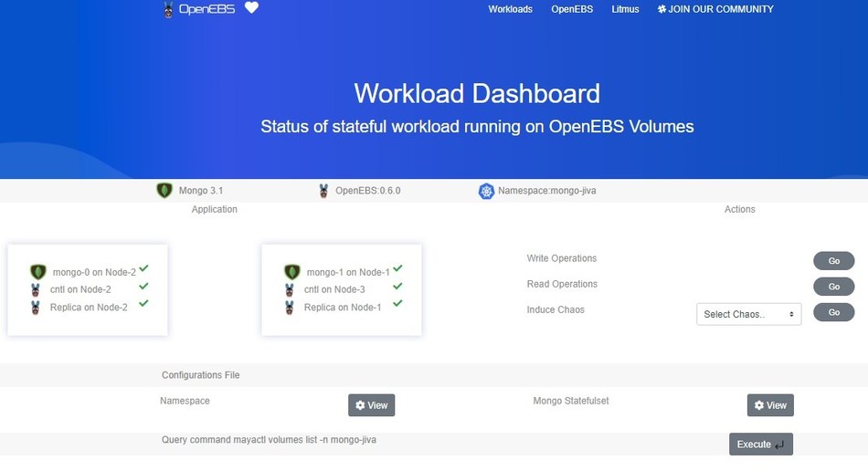Click the Kubernetes namespace wheel icon
Viewport: 868px width, 471px height.
pyautogui.click(x=486, y=191)
